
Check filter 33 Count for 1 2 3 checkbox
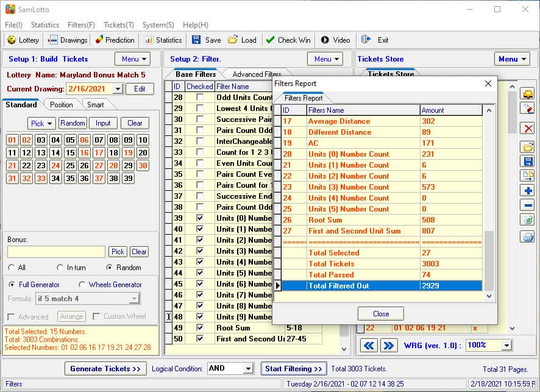pyautogui.click(x=200, y=152)
